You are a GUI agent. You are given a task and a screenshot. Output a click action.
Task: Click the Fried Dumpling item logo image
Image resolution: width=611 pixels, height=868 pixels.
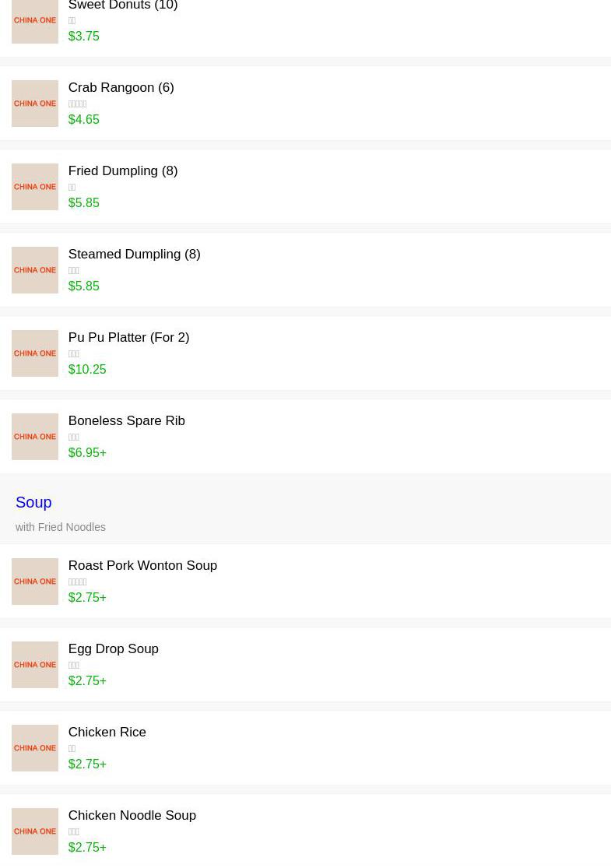35,187
